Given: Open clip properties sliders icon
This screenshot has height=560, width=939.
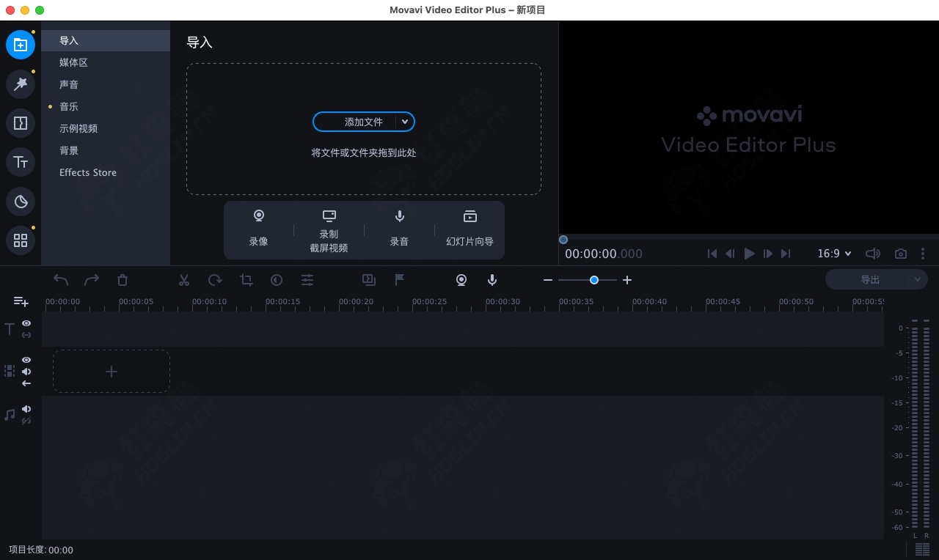Looking at the screenshot, I should point(307,280).
